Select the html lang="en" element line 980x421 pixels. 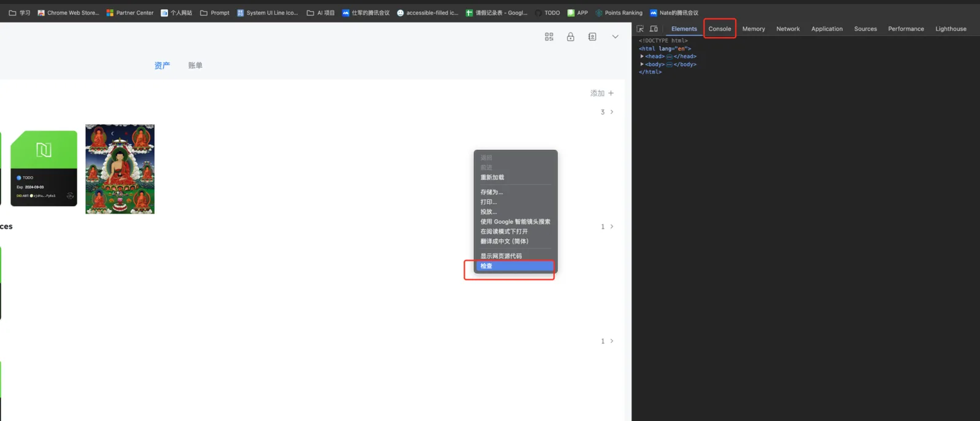point(665,48)
